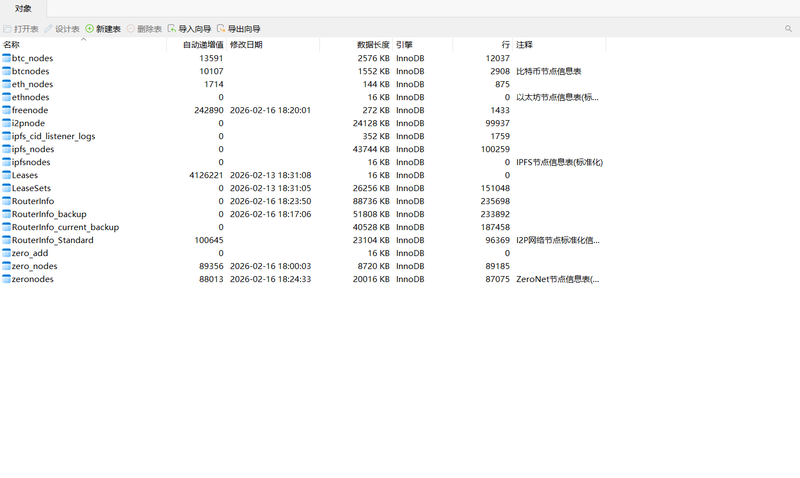This screenshot has height=478, width=800.
Task: Click the search magnifier icon
Action: click(x=788, y=29)
